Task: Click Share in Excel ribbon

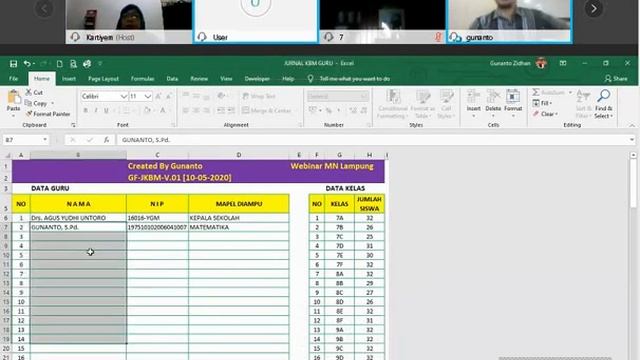Action: click(x=616, y=78)
